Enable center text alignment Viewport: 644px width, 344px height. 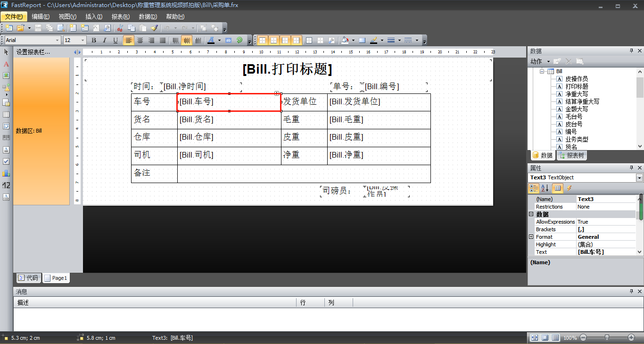coord(140,41)
